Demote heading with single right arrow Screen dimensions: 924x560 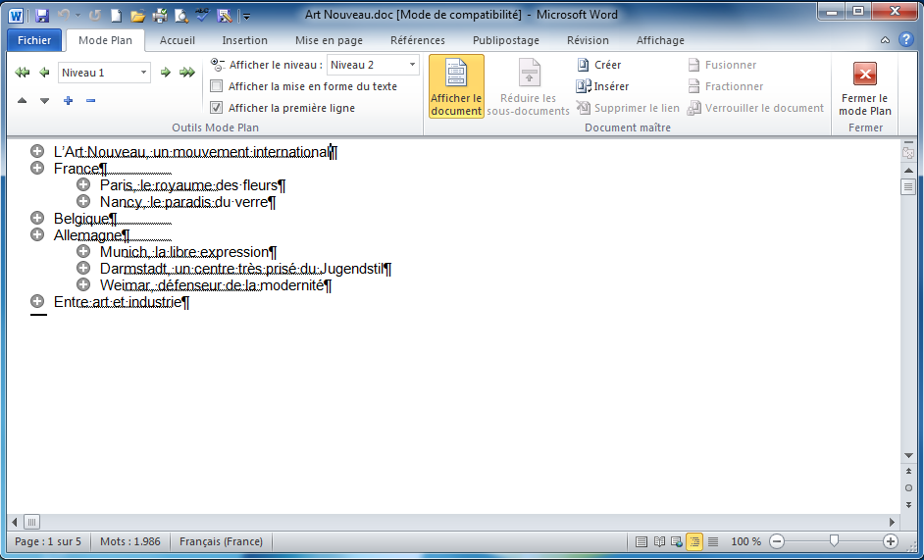(x=166, y=73)
